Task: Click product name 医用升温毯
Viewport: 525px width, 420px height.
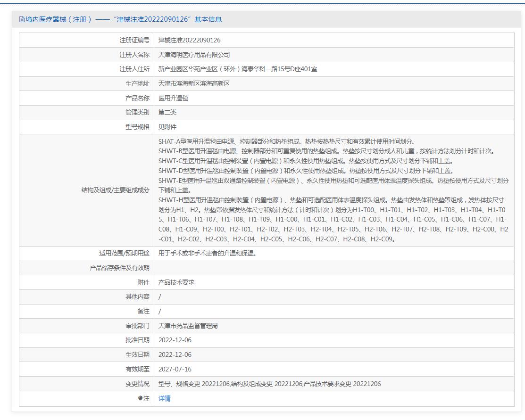Action: [x=173, y=98]
